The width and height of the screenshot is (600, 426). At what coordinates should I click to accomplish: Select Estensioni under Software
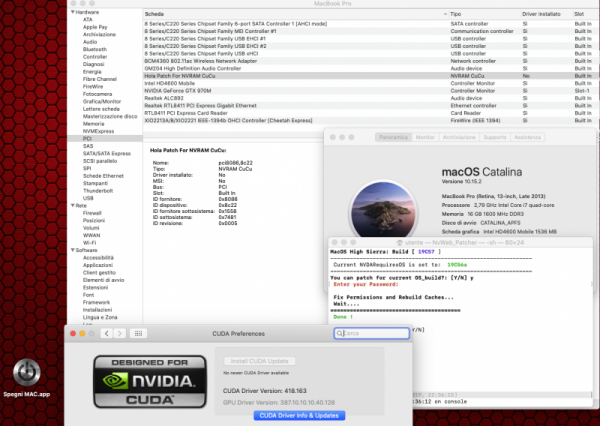coord(95,288)
